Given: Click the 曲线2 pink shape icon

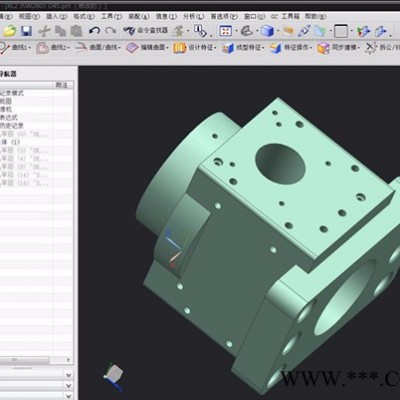Looking at the screenshot, I should coord(42,48).
